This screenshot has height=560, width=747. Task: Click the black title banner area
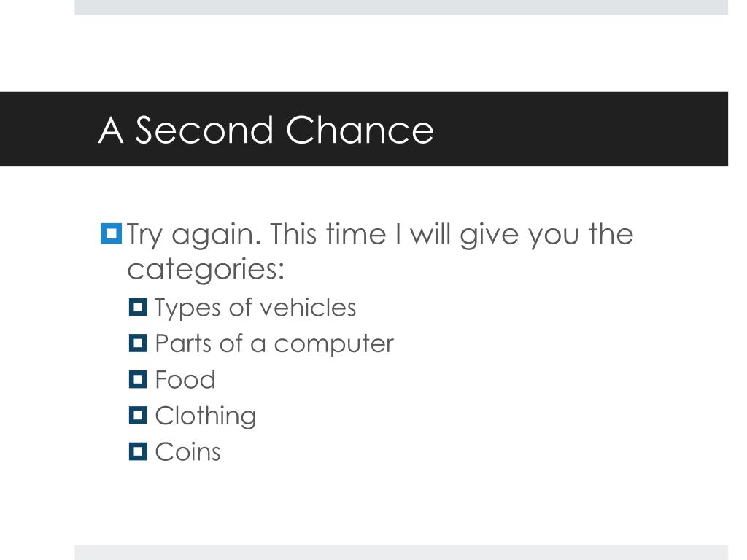point(364,129)
